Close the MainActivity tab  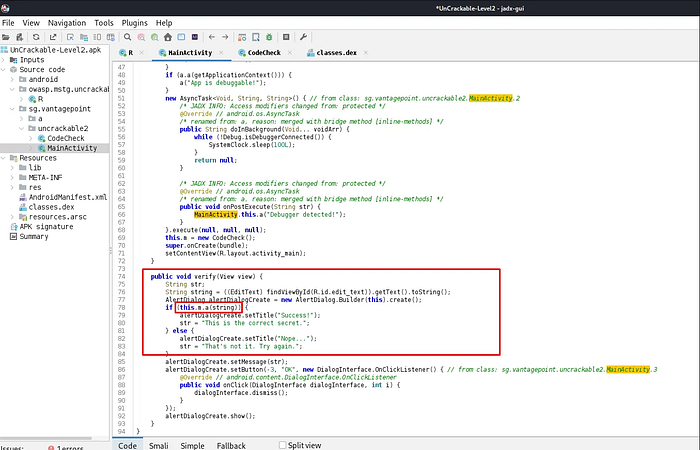[221, 53]
